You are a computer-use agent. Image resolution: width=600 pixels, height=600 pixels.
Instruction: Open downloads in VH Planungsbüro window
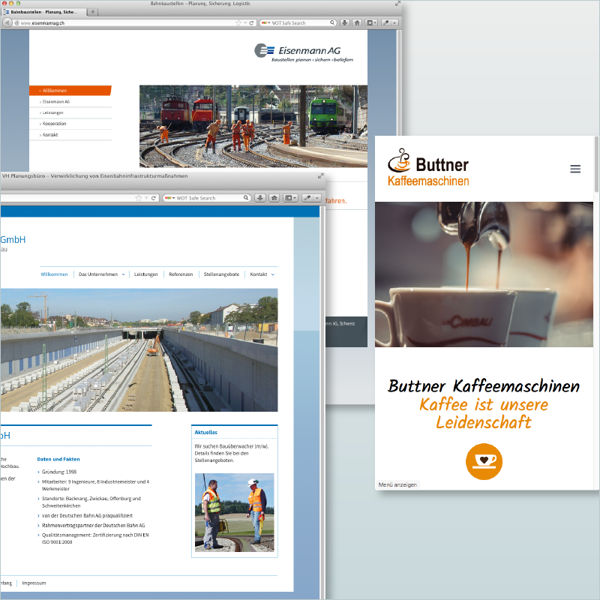(260, 198)
